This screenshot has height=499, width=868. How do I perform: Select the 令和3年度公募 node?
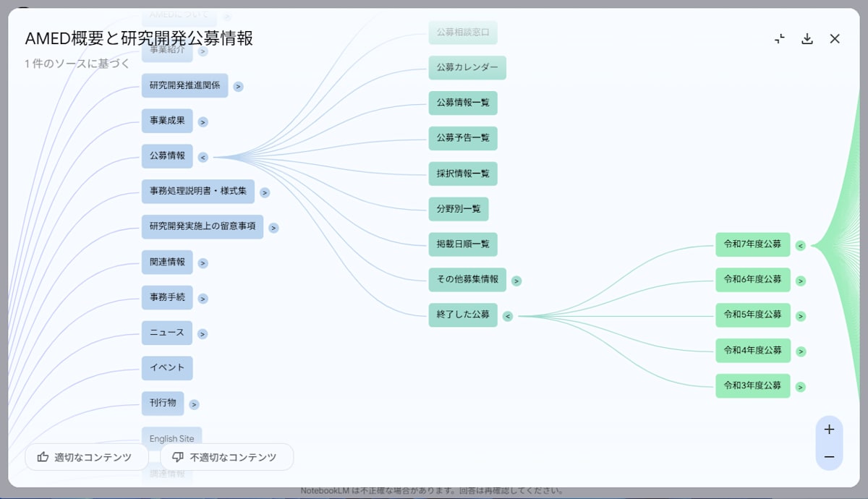click(753, 385)
